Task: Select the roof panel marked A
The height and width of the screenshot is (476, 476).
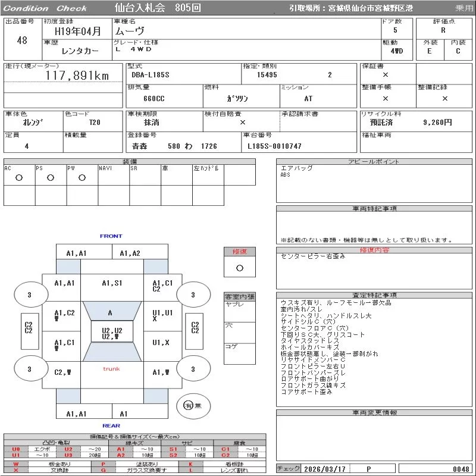Action: 110,312
